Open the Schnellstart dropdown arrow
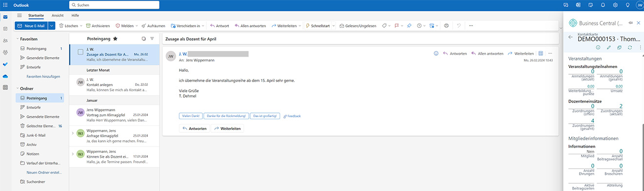The height and width of the screenshot is (191, 644). (x=334, y=25)
